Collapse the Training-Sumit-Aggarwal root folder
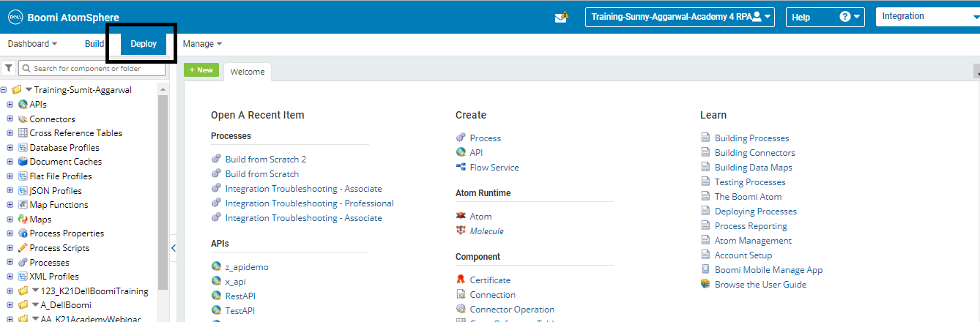 point(4,90)
